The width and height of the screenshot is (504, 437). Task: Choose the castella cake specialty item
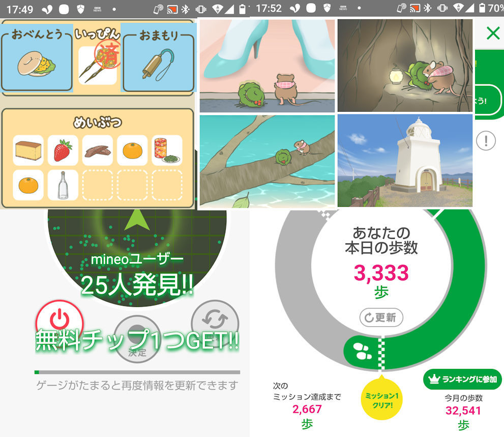click(x=28, y=150)
